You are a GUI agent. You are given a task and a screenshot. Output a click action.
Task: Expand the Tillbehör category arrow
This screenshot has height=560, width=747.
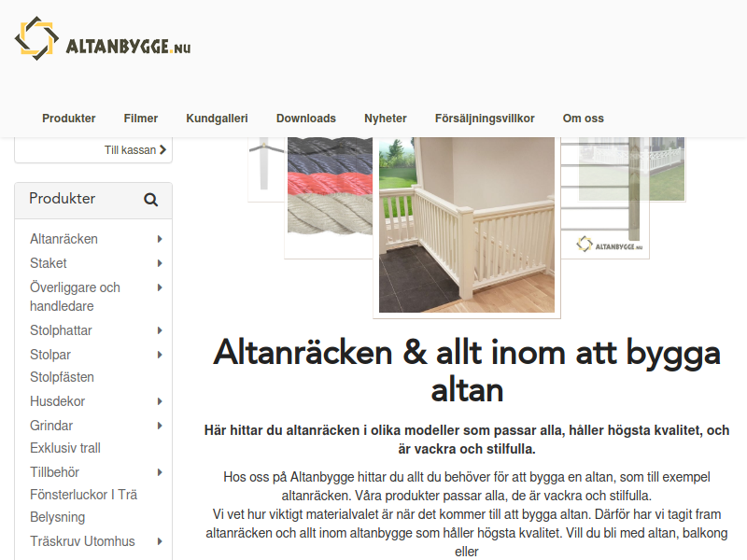pos(160,472)
